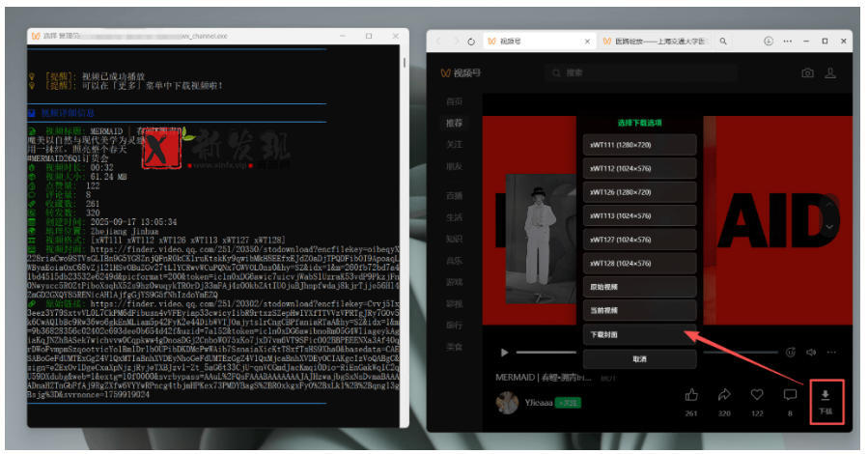868x454 pixels.
Task: Click 取消 to cancel download dialog
Action: (639, 359)
